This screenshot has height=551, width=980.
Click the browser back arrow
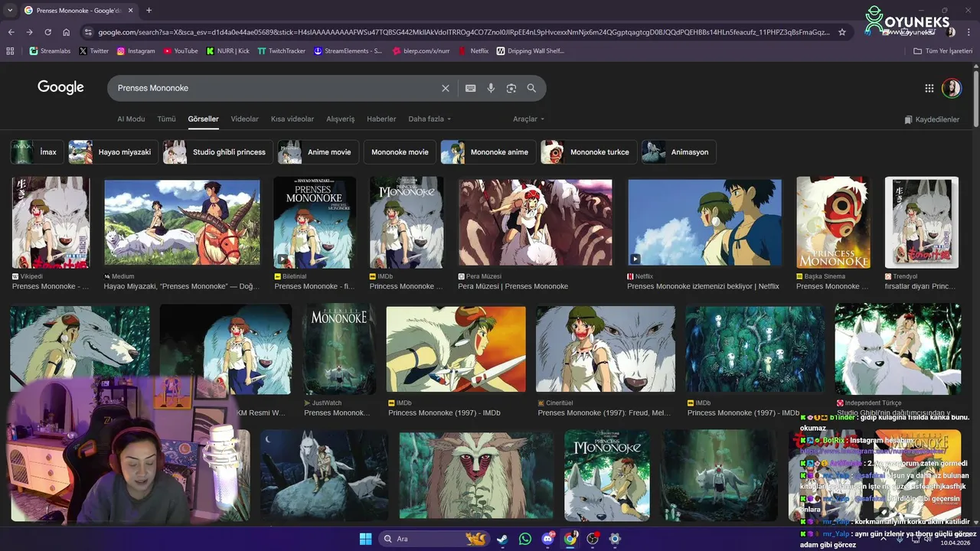click(11, 32)
